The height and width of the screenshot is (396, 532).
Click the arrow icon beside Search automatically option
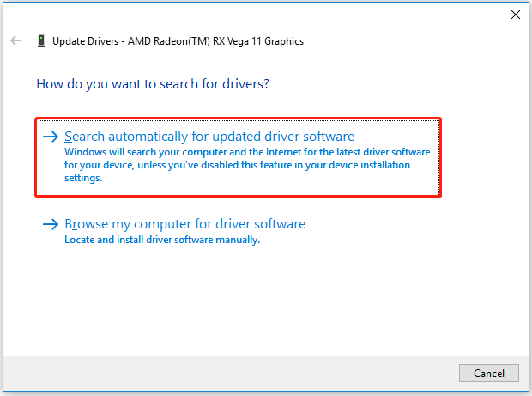51,137
